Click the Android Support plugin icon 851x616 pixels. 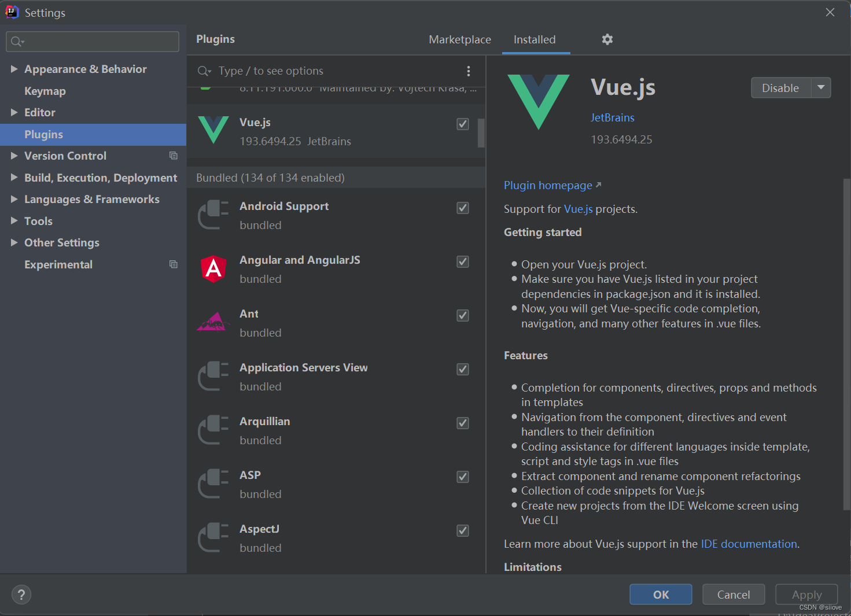pyautogui.click(x=213, y=214)
